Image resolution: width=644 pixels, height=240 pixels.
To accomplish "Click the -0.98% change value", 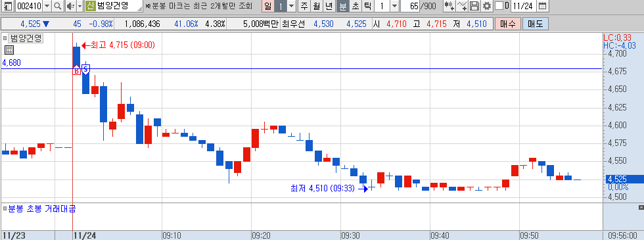I will (101, 24).
